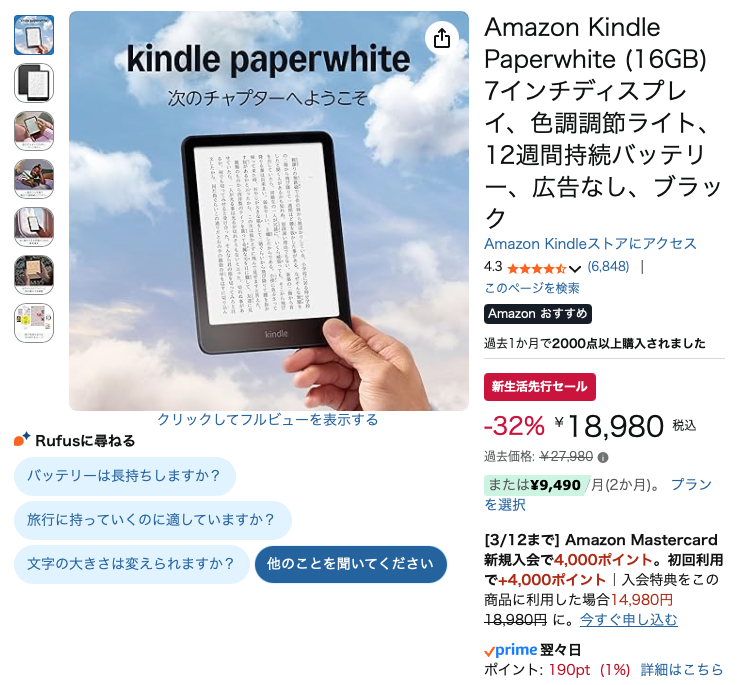Click 他のことを聞いてください button
The width and height of the screenshot is (740, 685).
tap(351, 564)
